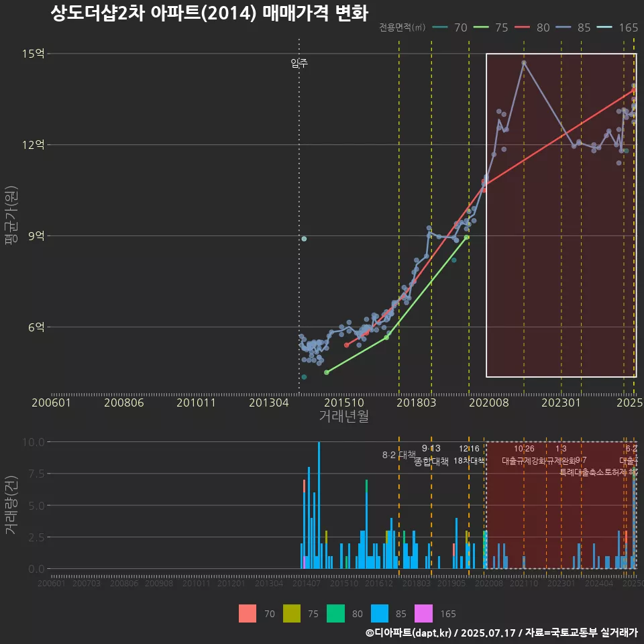
Task: Click 201011 on the price chart x-axis
Action: [196, 402]
